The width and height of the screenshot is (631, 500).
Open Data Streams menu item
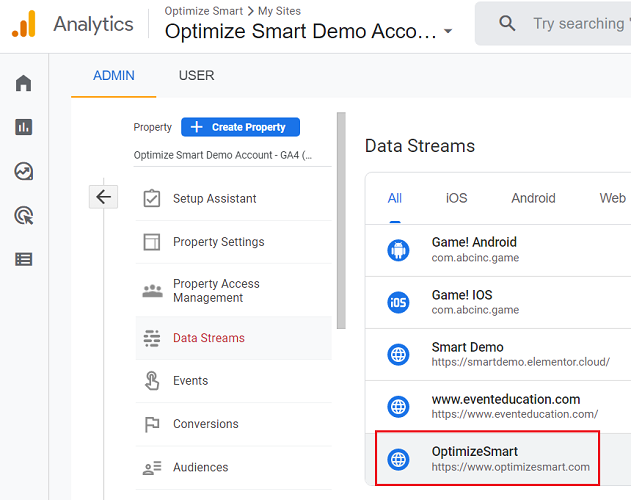(233, 338)
